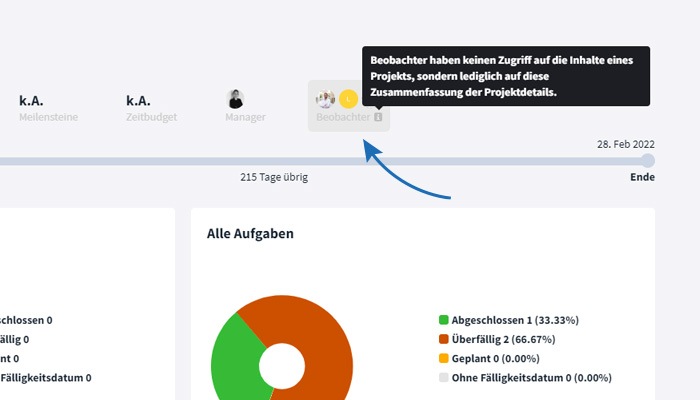Click the 215 Tage übrig text

(274, 177)
